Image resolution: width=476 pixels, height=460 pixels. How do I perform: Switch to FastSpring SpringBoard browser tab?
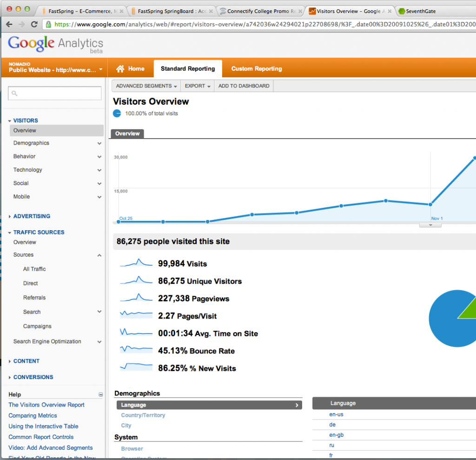(x=172, y=11)
